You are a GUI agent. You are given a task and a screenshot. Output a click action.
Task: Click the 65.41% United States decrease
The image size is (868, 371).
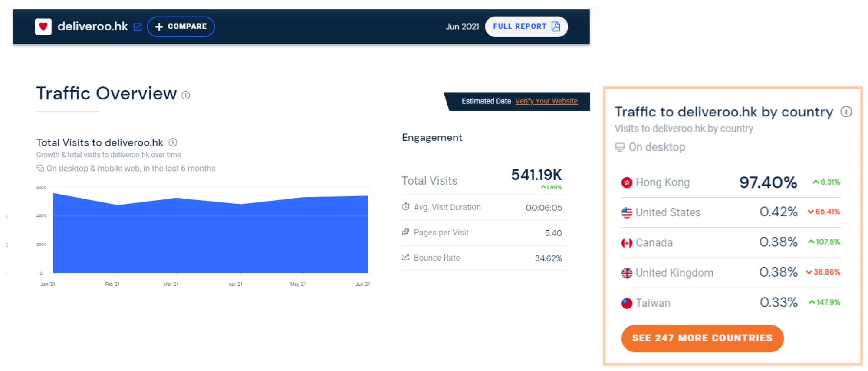point(824,212)
